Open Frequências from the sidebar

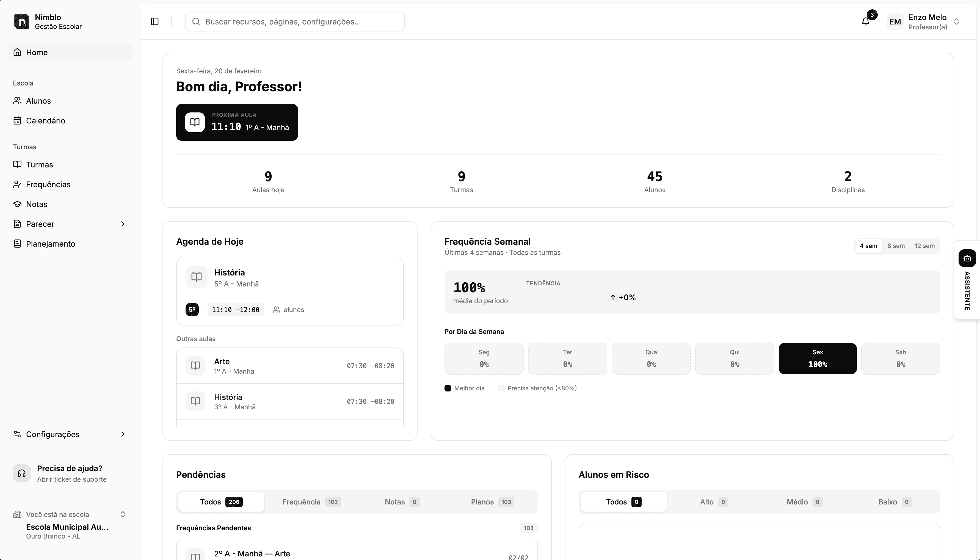click(48, 184)
